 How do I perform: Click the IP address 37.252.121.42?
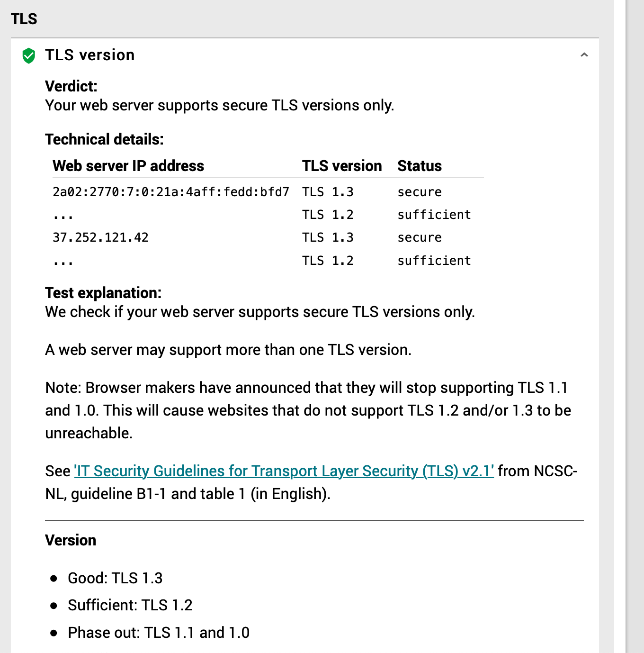click(x=100, y=237)
